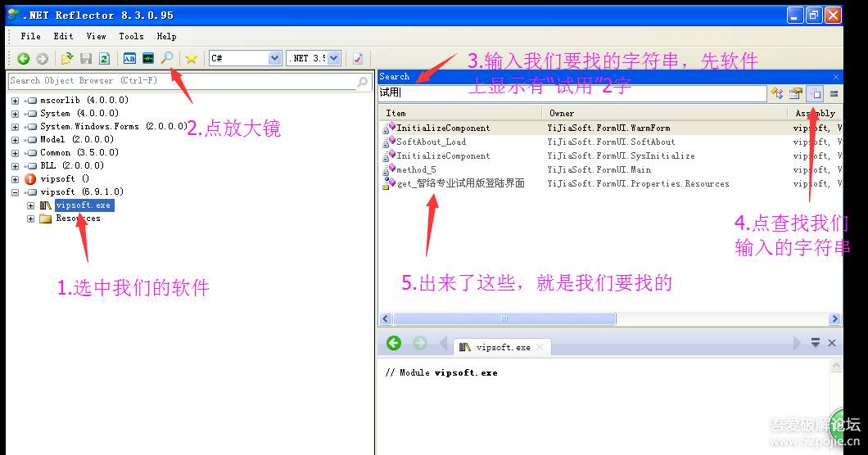This screenshot has width=868, height=455.
Task: Click the yellow star Bookmarks icon
Action: (191, 58)
